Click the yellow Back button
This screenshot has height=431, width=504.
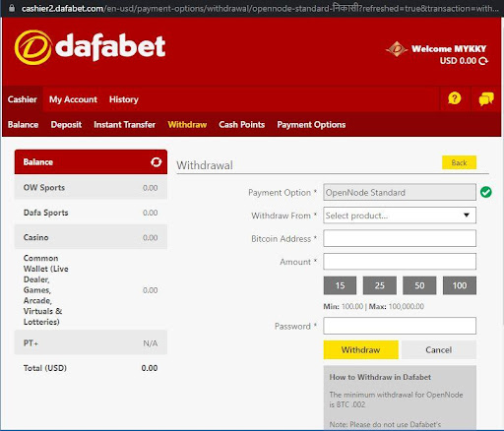click(x=459, y=162)
